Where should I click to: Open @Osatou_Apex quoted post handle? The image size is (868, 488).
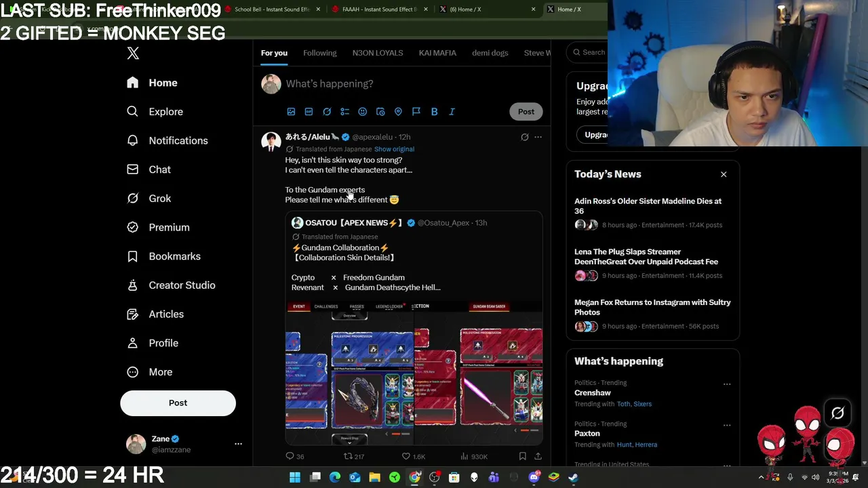click(x=443, y=223)
